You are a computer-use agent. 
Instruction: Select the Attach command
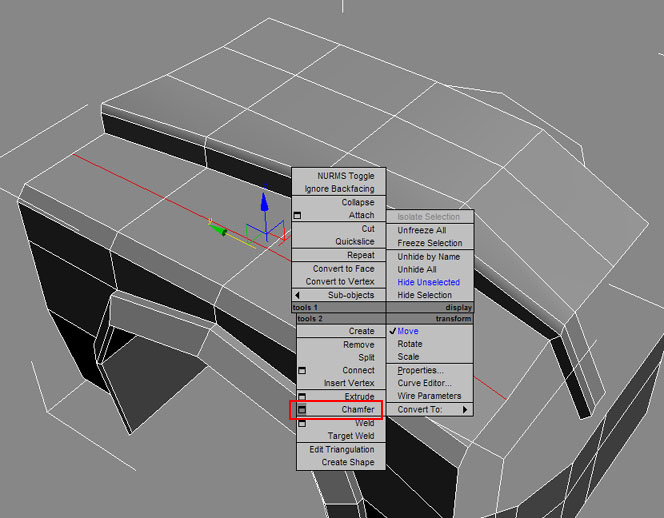(361, 215)
